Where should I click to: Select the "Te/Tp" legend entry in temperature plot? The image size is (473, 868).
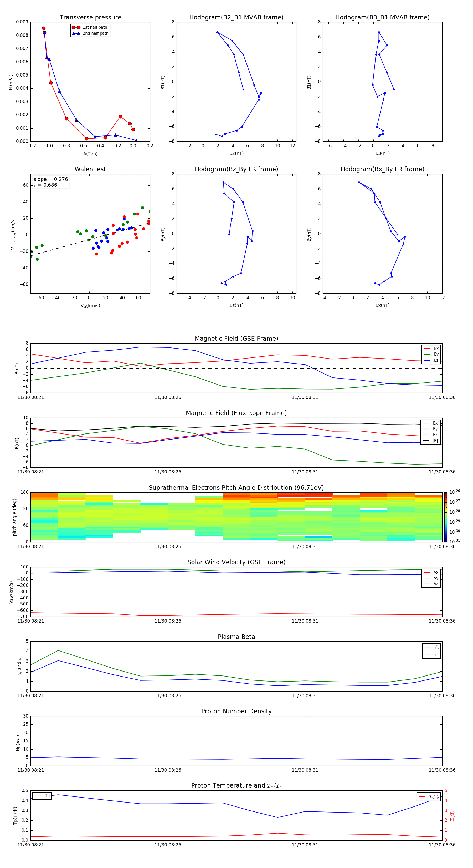click(429, 796)
